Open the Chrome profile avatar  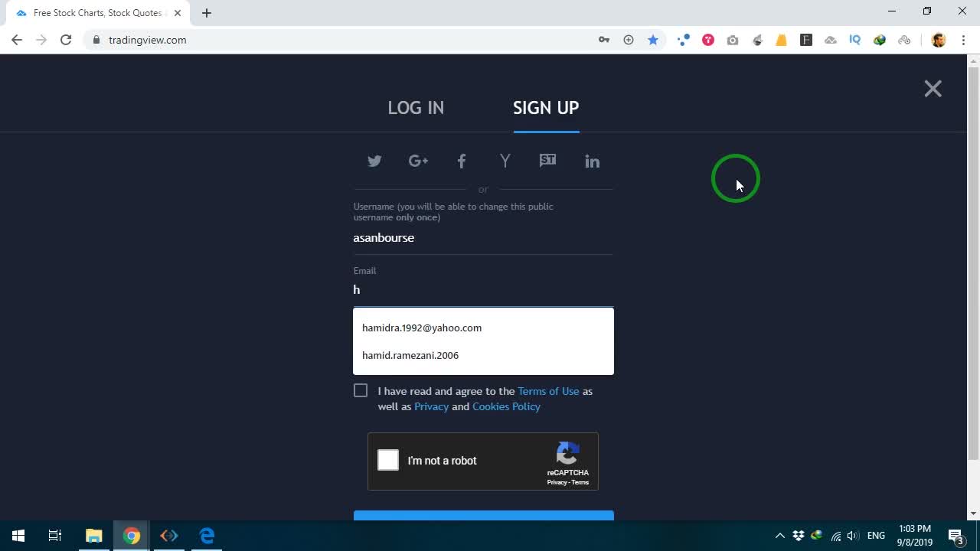pos(939,40)
